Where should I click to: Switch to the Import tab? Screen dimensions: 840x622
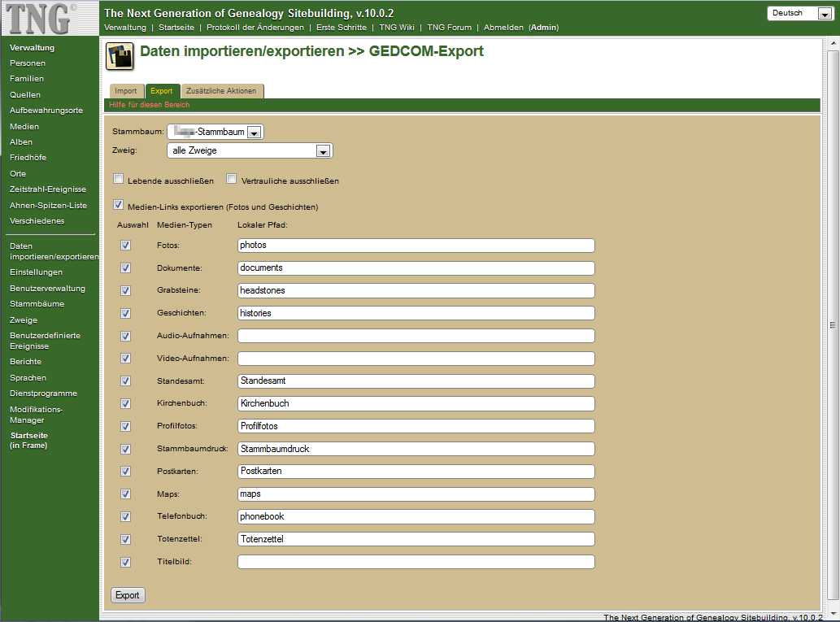click(125, 91)
